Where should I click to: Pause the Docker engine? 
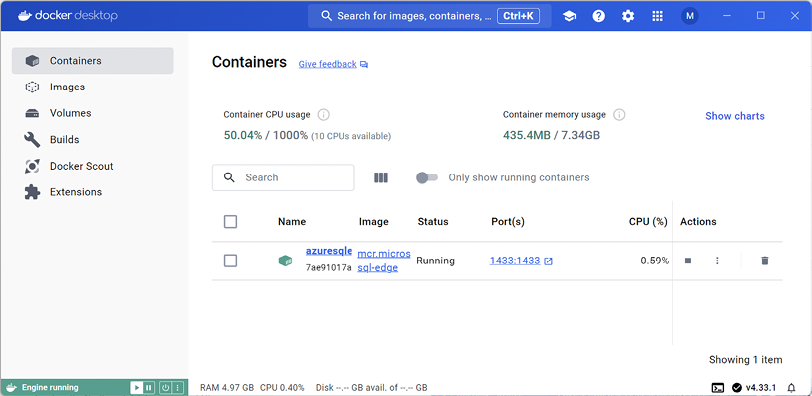[x=149, y=387]
